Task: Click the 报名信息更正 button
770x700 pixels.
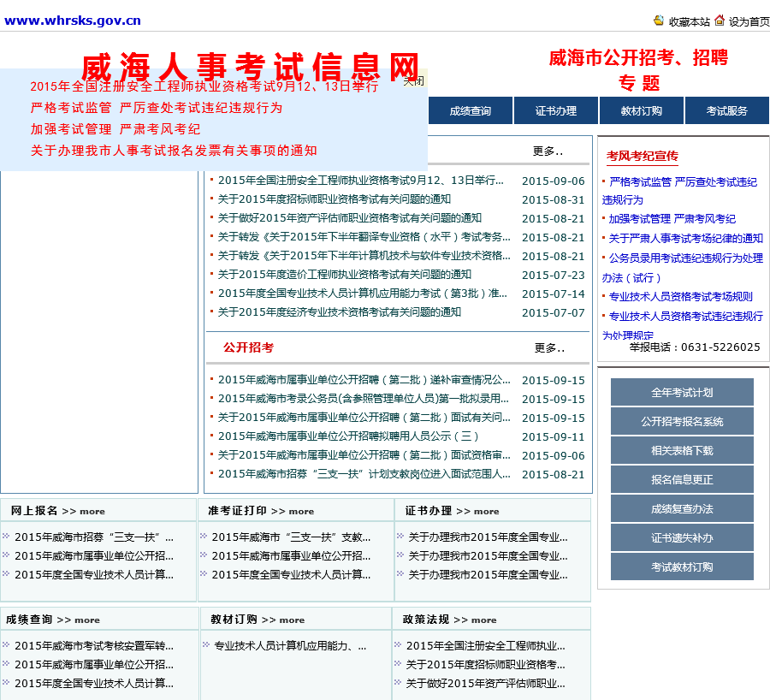Action: click(682, 479)
